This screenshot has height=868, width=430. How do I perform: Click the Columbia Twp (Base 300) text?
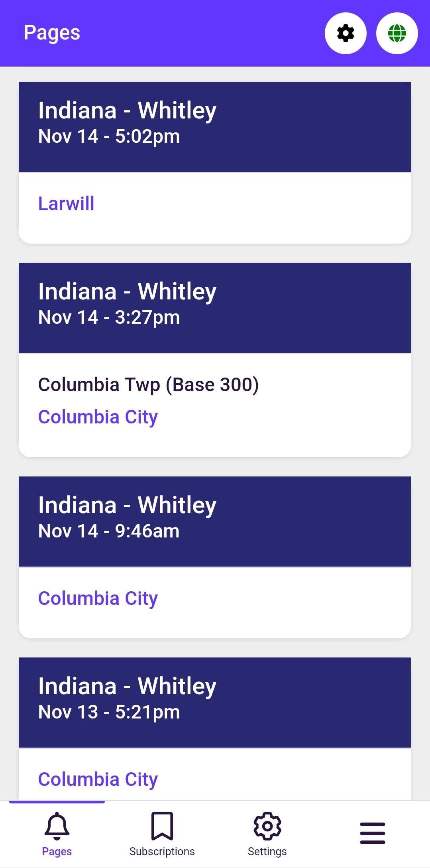148,385
